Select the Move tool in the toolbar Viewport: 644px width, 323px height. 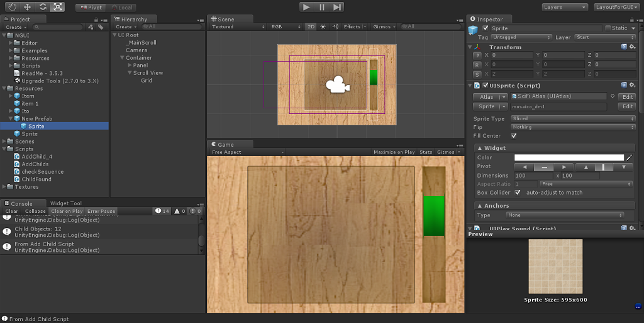tap(27, 7)
